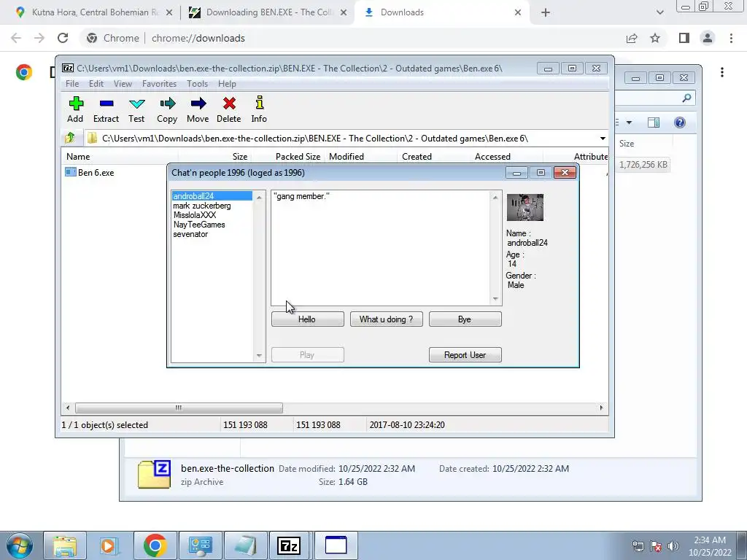Select mark zuckerberg in the user list

[x=202, y=206]
